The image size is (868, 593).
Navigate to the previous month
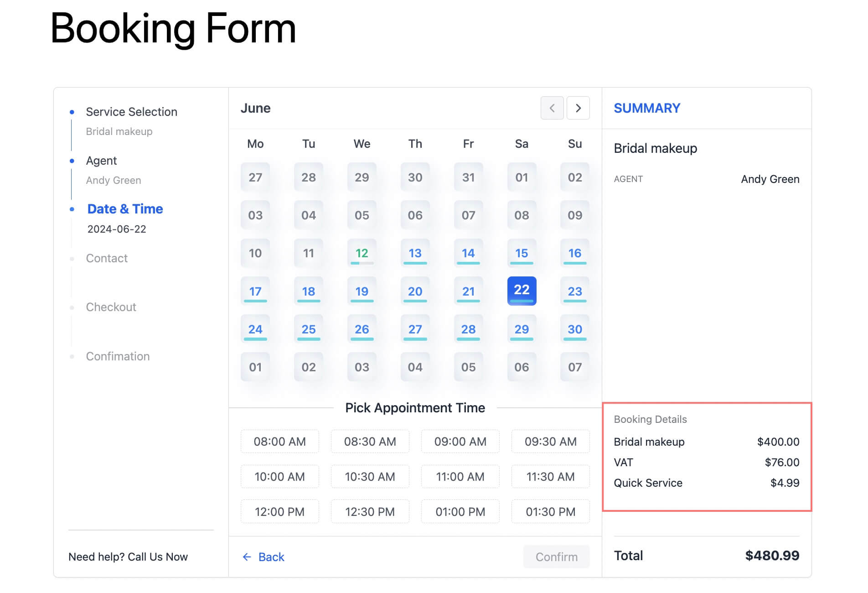click(x=552, y=108)
